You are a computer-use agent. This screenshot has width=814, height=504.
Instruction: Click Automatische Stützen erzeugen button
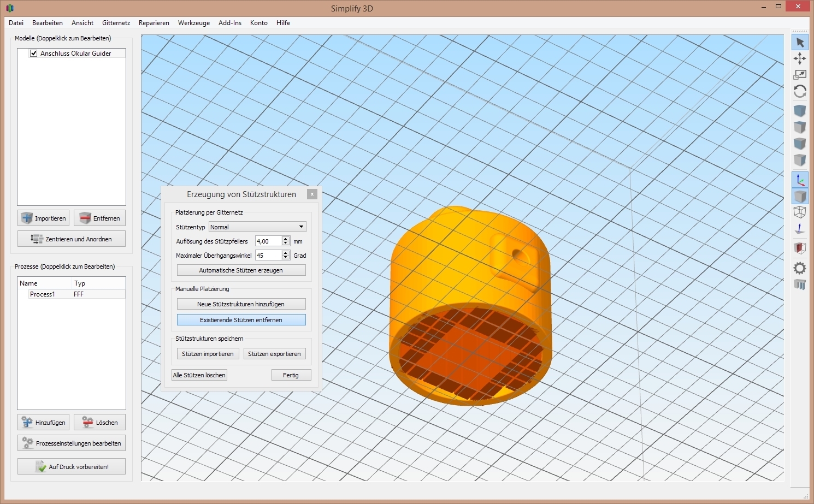pos(241,270)
